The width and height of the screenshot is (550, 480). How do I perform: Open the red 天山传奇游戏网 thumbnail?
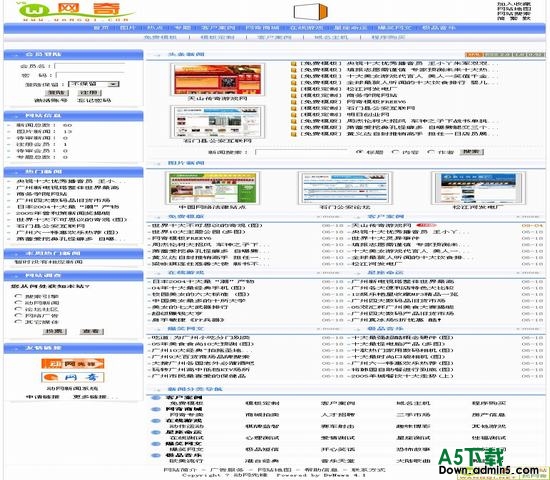[x=217, y=80]
